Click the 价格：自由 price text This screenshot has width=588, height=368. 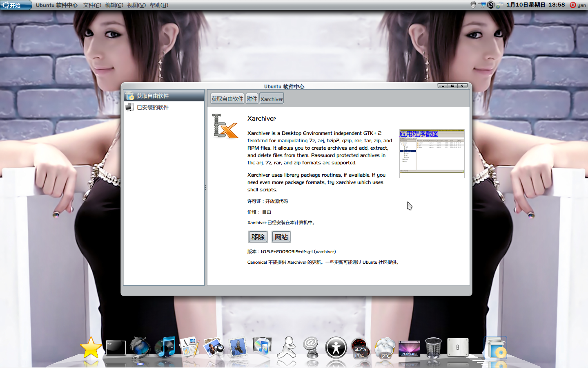click(x=259, y=212)
